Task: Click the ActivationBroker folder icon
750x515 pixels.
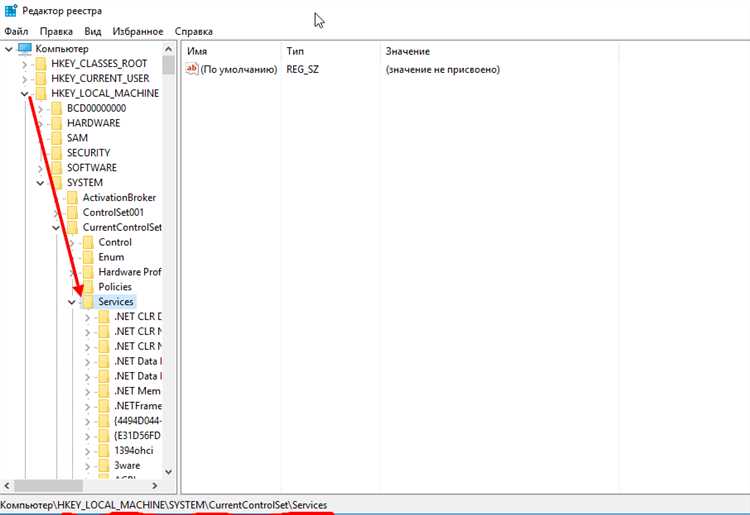Action: pyautogui.click(x=72, y=198)
